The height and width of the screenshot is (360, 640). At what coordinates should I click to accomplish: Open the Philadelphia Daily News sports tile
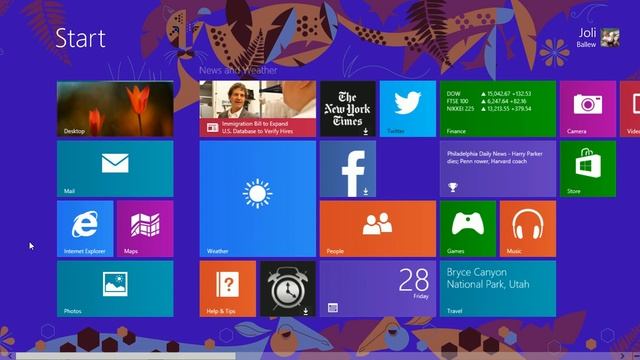pyautogui.click(x=498, y=169)
